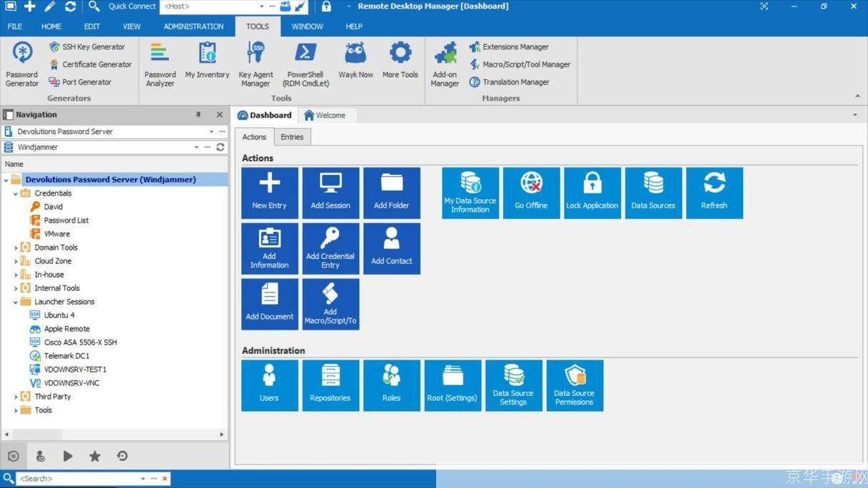
Task: Expand the Third Party folder
Action: click(16, 397)
